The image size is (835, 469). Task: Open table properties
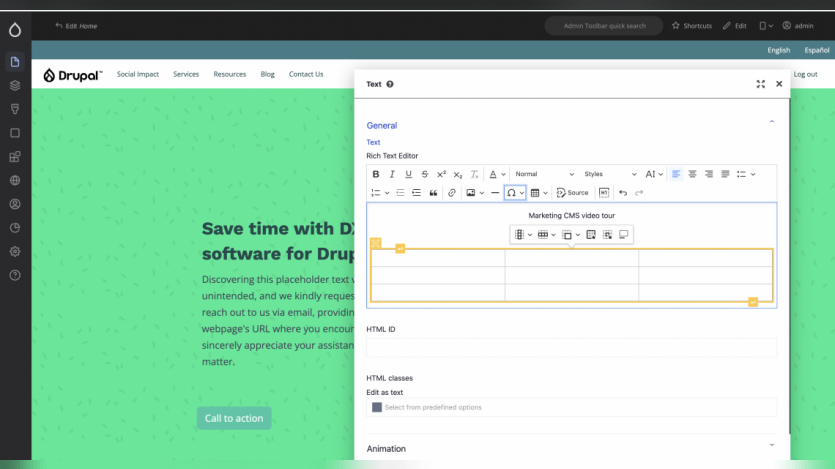tap(591, 235)
